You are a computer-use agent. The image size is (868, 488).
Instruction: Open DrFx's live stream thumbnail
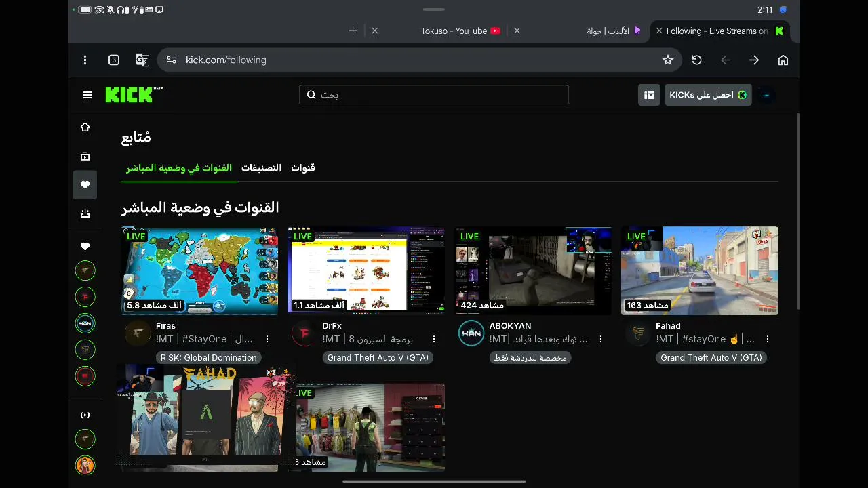(366, 271)
